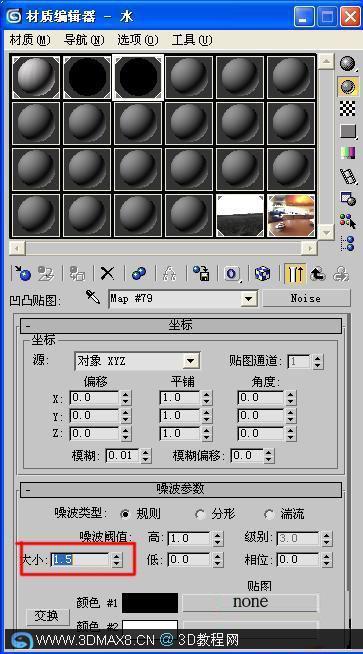
Task: Toggle Show Map in Viewport cube icon
Action: pyautogui.click(x=262, y=274)
